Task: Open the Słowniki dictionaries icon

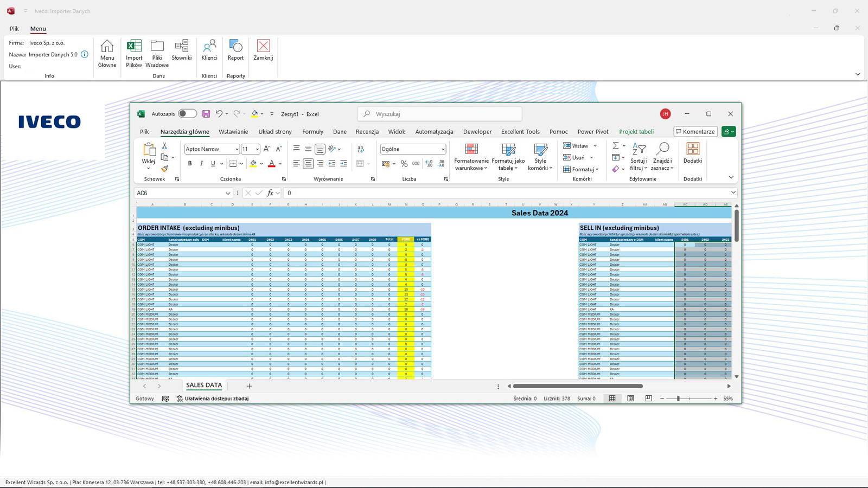Action: pos(182,50)
